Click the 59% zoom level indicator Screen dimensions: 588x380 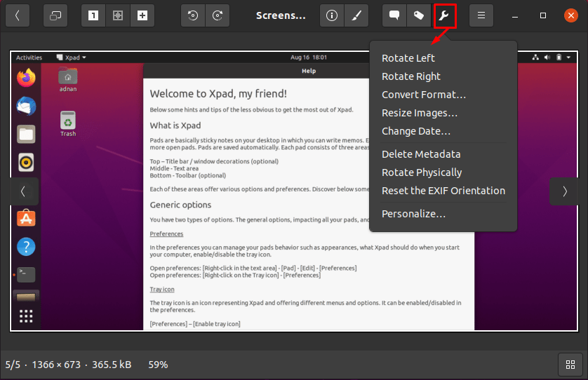pyautogui.click(x=158, y=365)
